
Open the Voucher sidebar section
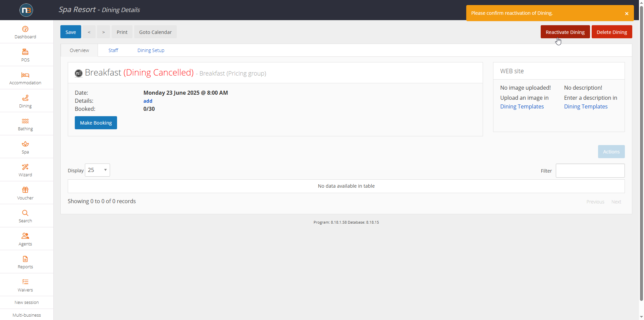25,193
